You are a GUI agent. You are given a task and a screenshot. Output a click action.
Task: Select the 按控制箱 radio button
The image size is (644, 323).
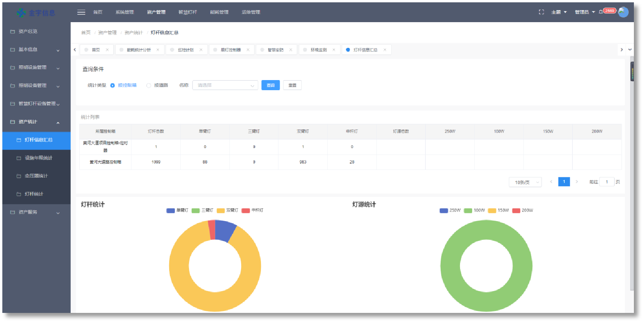pyautogui.click(x=112, y=86)
